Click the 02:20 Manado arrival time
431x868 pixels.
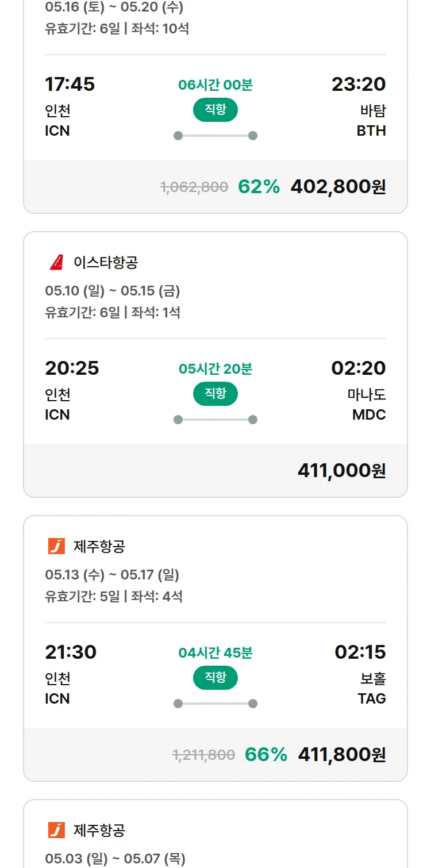[x=358, y=368]
